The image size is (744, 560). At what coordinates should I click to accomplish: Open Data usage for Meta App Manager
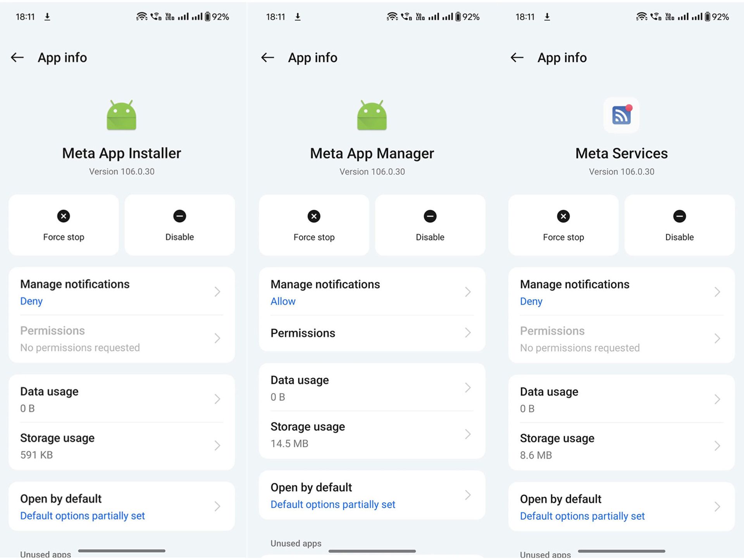click(372, 388)
